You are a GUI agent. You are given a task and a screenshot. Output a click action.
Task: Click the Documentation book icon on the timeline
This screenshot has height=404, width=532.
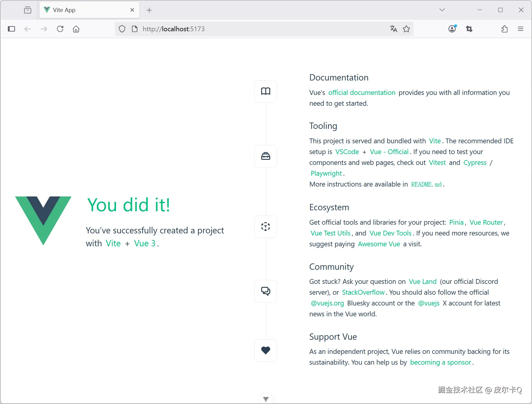click(x=265, y=91)
